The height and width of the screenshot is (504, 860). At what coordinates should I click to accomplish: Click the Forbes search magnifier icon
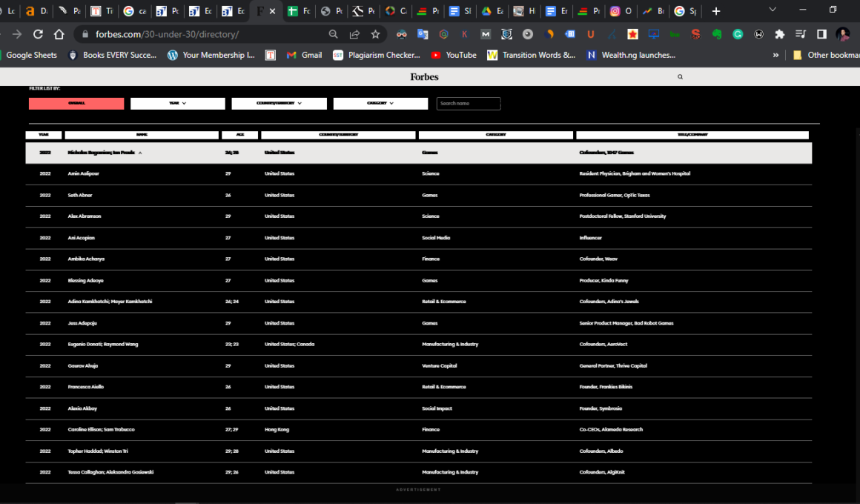point(680,77)
